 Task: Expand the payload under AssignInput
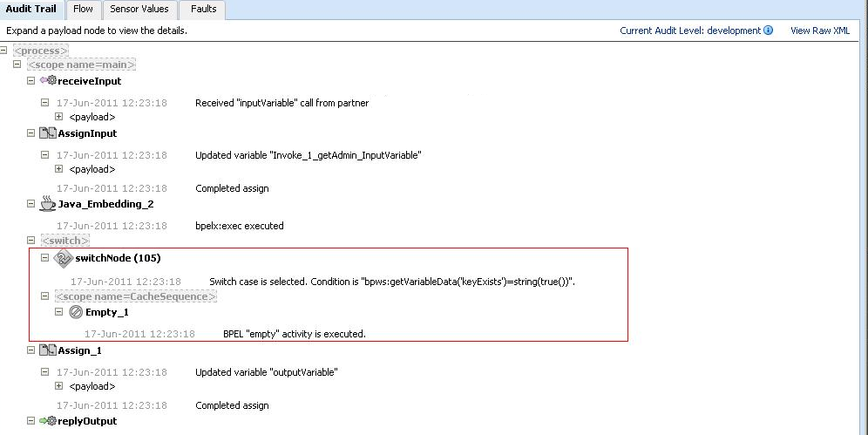(x=59, y=169)
